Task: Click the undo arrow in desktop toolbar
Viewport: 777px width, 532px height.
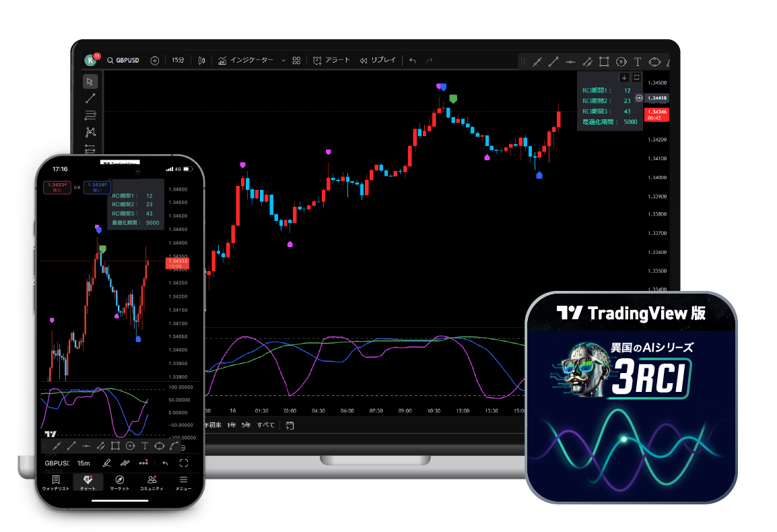Action: 412,61
